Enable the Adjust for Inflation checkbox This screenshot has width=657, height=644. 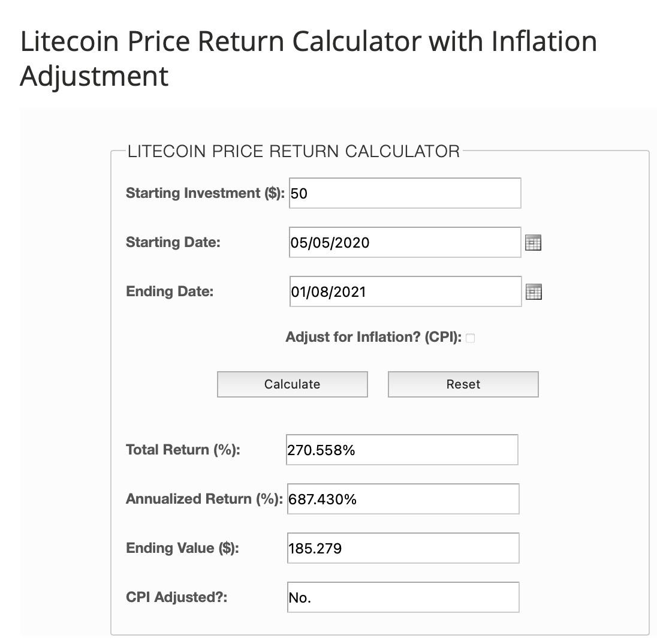point(470,338)
